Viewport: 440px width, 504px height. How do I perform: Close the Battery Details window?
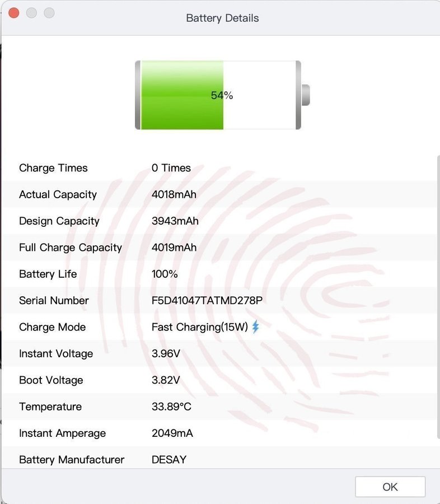click(14, 13)
